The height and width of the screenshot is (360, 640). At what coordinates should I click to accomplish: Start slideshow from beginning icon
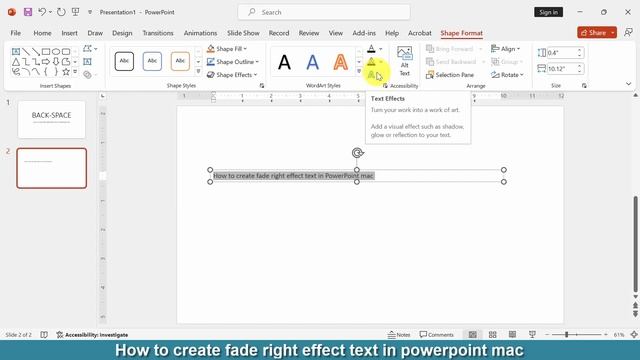point(76,12)
